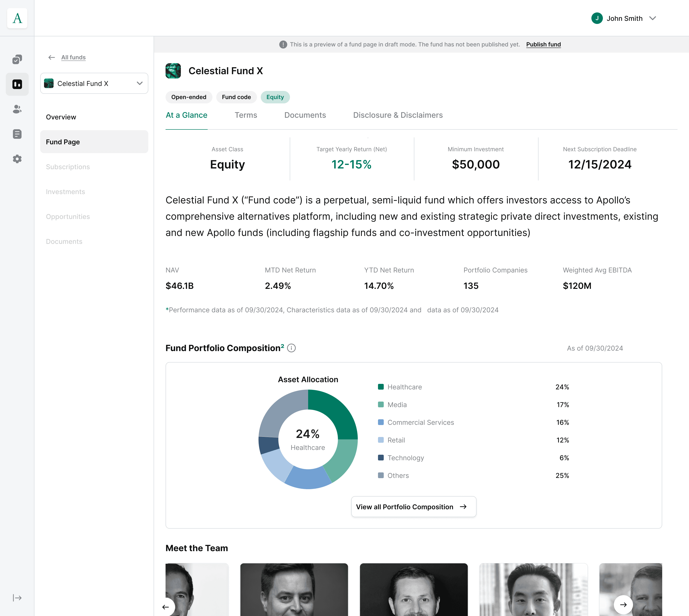Switch to At a Glance tab
Image resolution: width=689 pixels, height=616 pixels.
[x=186, y=115]
